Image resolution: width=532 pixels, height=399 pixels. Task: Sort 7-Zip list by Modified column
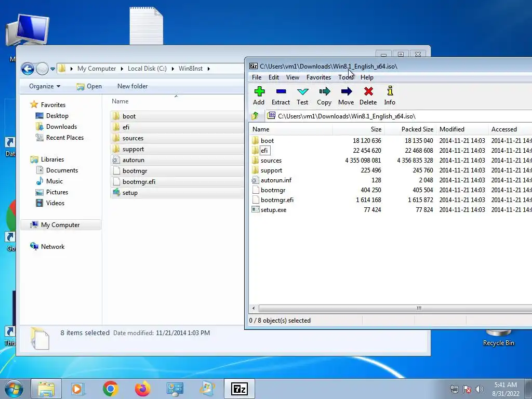(x=462, y=129)
